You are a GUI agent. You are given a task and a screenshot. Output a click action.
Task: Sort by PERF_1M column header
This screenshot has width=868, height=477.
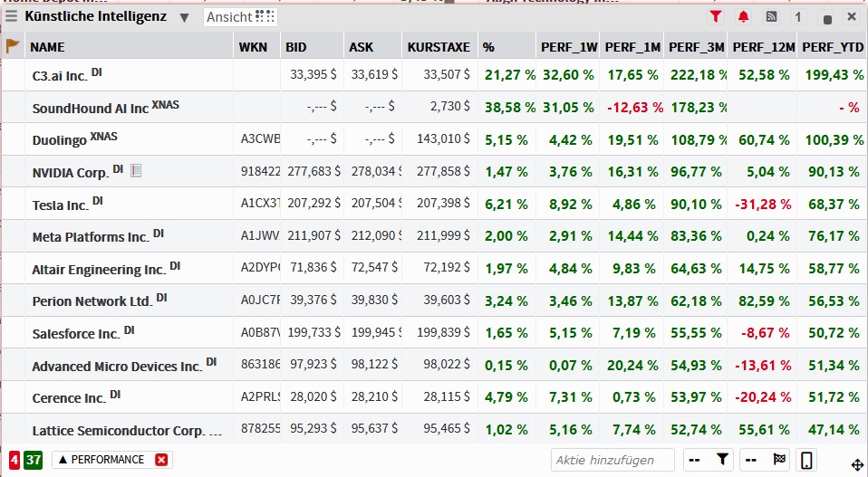click(632, 47)
